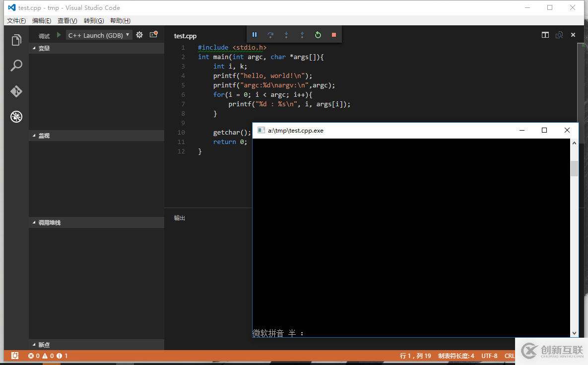588x365 pixels.
Task: Collapse the 变量 section header
Action: [44, 48]
